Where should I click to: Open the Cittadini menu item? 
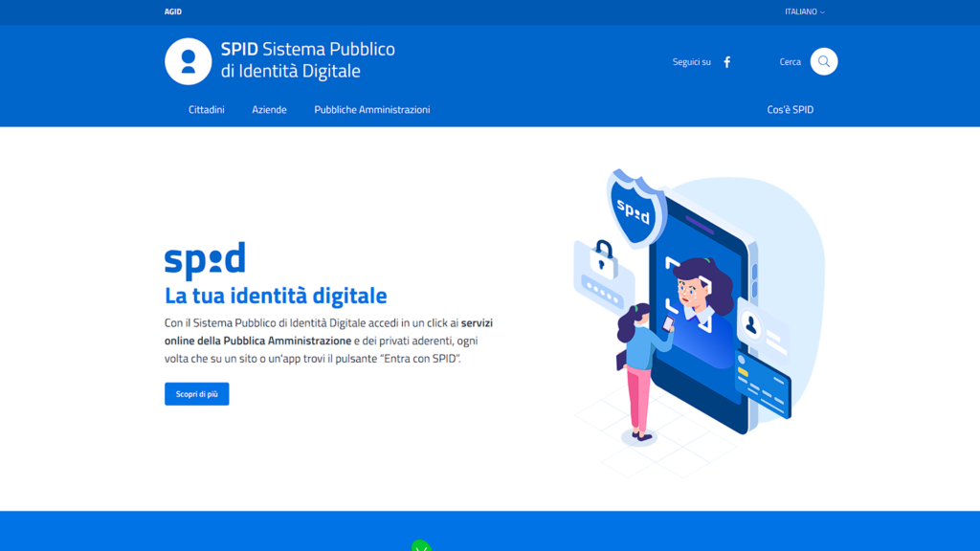207,109
